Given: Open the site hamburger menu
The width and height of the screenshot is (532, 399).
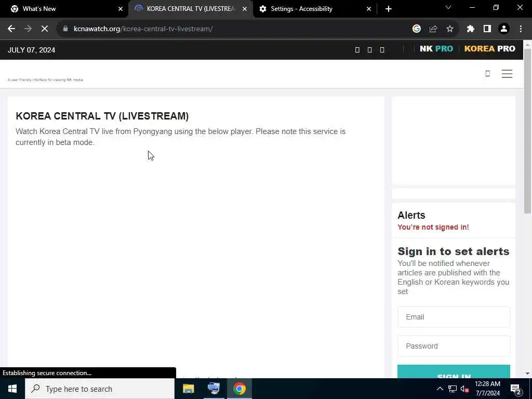Looking at the screenshot, I should [x=507, y=74].
